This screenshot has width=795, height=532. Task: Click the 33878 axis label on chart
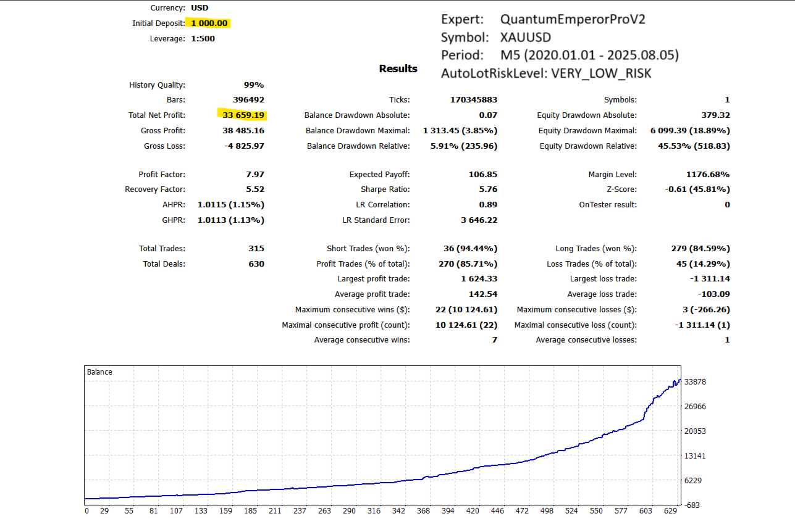coord(695,382)
